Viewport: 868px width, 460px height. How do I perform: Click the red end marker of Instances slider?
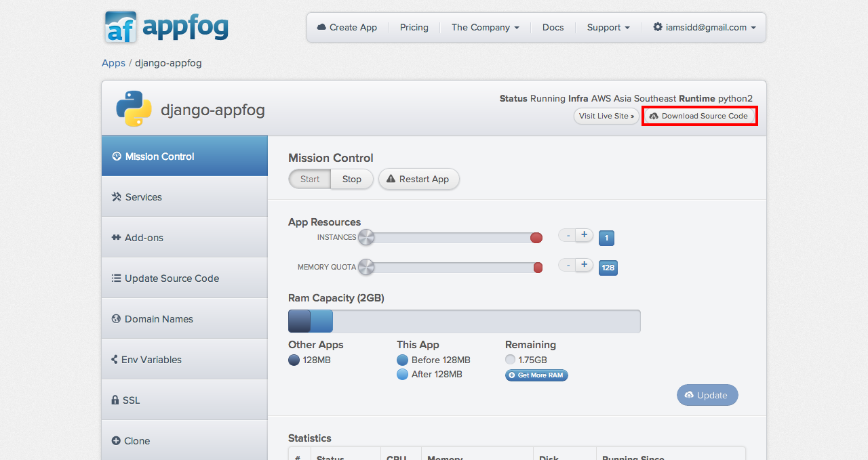tap(536, 238)
